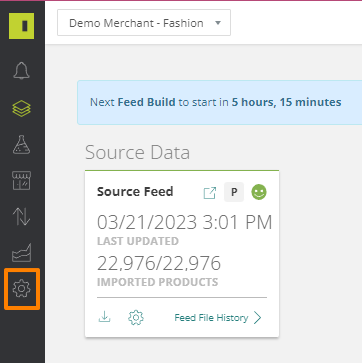
Task: Open the storefront icon in the sidebar
Action: click(x=21, y=181)
